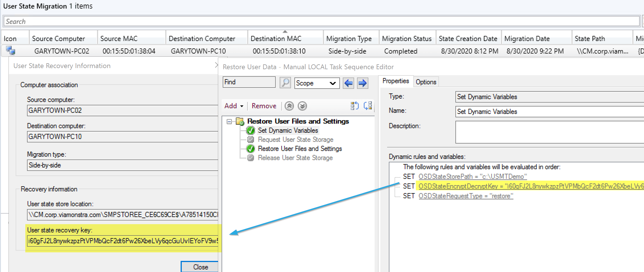The width and height of the screenshot is (644, 272).
Task: Sort by the Migration Status column header
Action: (x=406, y=38)
